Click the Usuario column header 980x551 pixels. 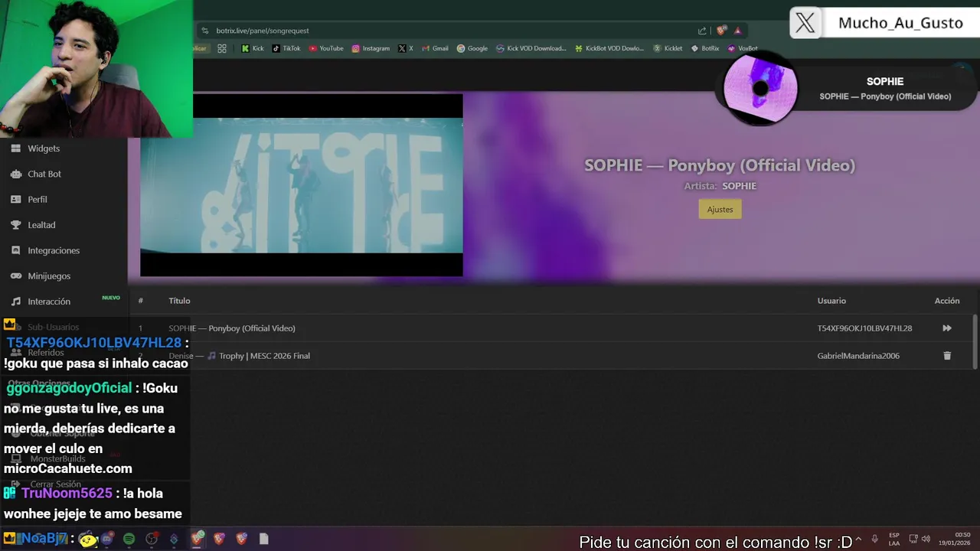[831, 301]
